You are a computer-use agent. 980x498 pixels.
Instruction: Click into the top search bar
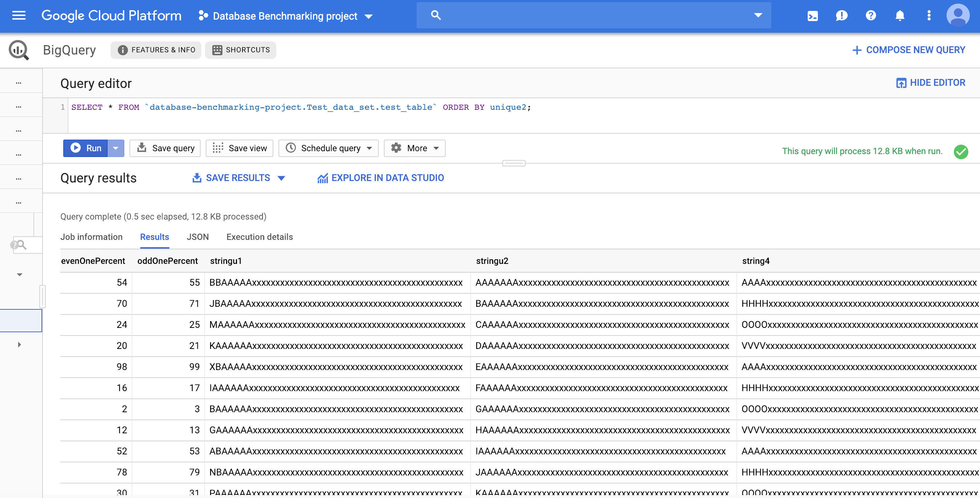pos(594,16)
